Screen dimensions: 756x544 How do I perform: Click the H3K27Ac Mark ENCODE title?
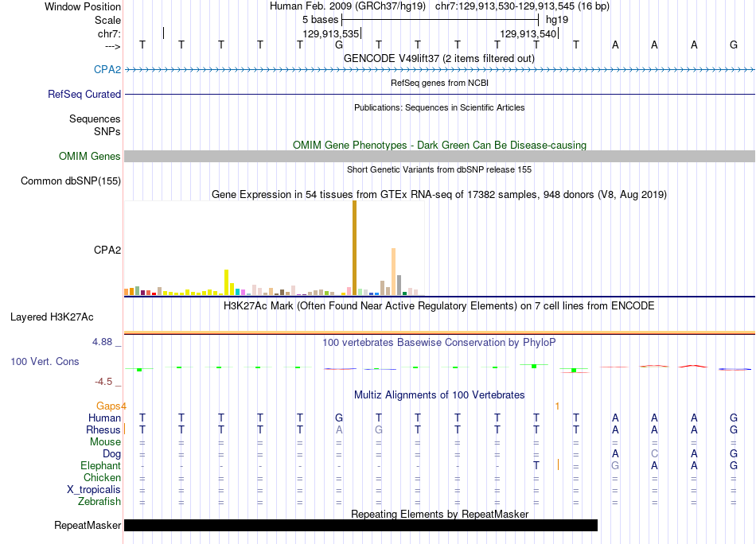(438, 305)
